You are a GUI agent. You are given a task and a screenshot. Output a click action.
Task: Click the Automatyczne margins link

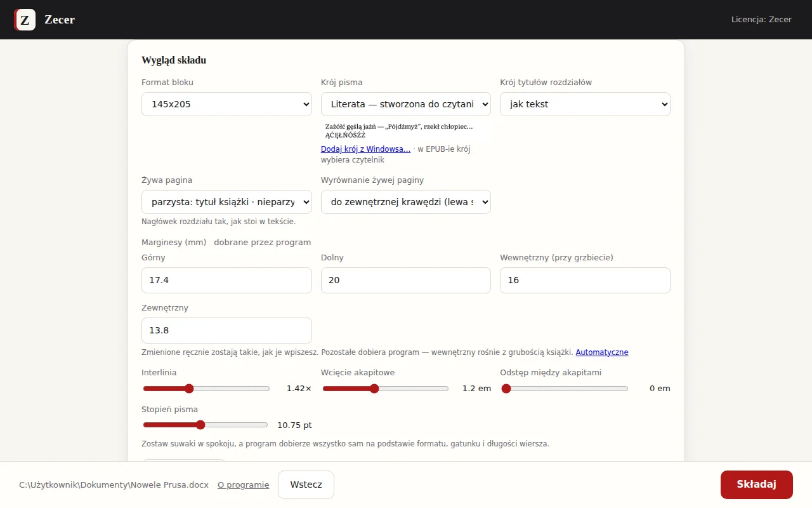point(602,352)
